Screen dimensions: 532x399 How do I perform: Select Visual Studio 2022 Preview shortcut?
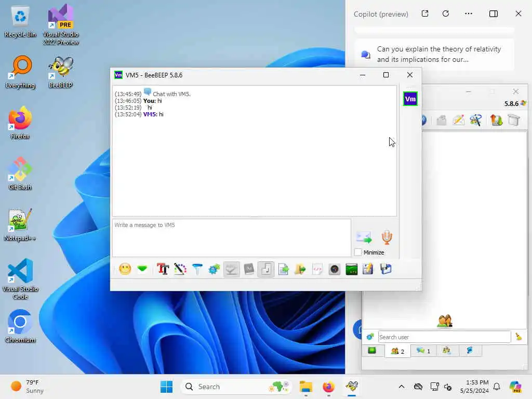coord(61,25)
